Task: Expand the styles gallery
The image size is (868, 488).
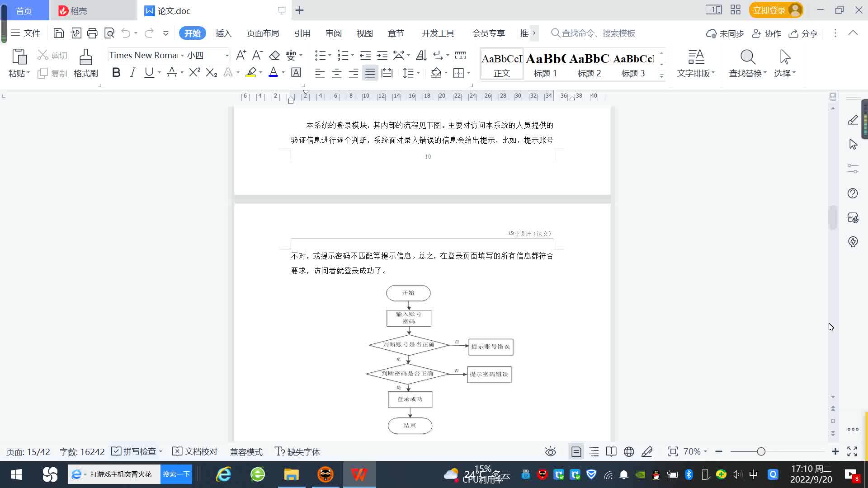Action: [661, 76]
